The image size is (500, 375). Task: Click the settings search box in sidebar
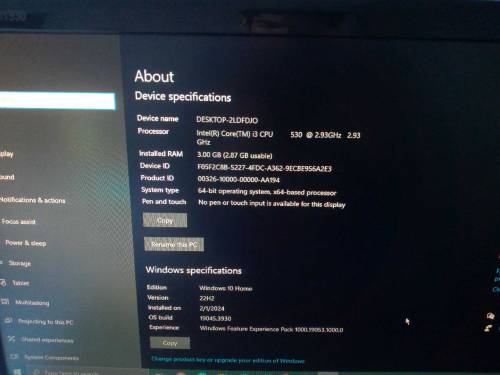point(57,101)
